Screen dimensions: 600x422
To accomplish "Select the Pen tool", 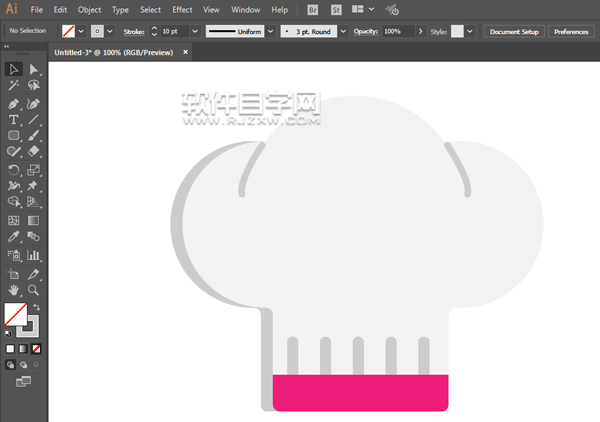I will pyautogui.click(x=14, y=103).
